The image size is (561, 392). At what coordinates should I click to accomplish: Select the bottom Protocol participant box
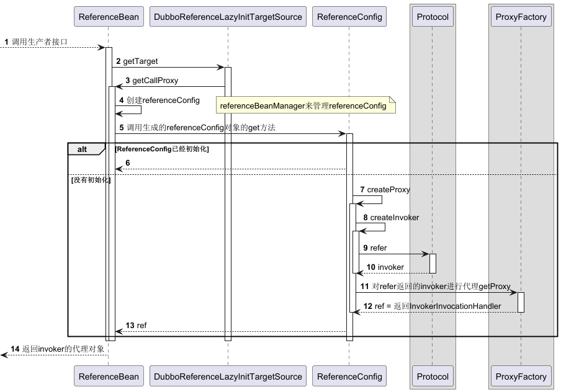[433, 376]
